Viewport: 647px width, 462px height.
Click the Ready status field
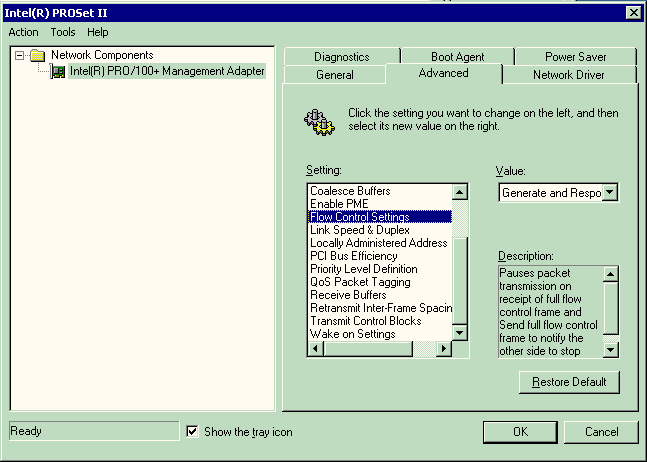(x=94, y=431)
